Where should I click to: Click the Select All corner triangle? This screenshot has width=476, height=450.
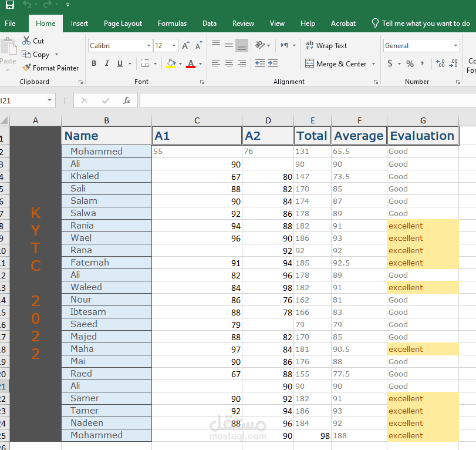coord(5,120)
